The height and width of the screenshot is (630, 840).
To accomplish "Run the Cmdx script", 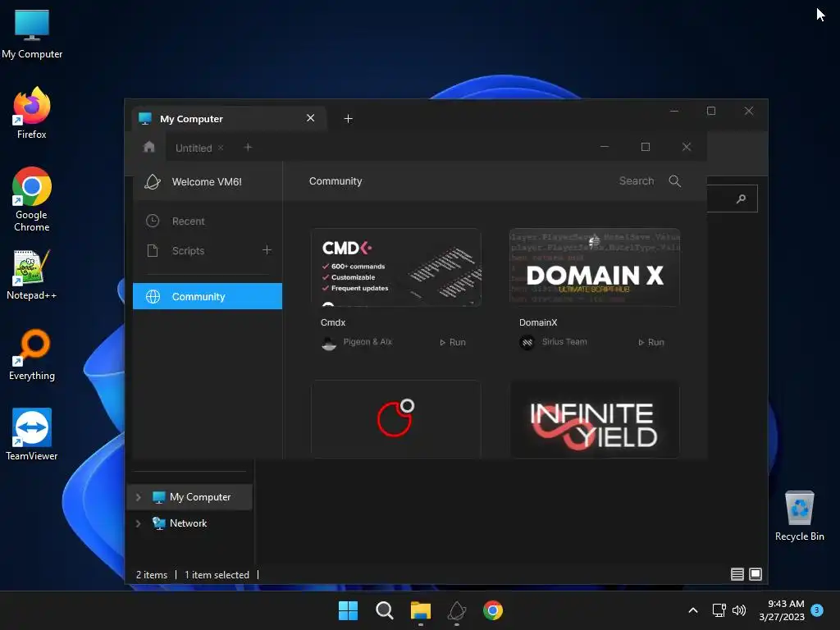I will coord(453,342).
